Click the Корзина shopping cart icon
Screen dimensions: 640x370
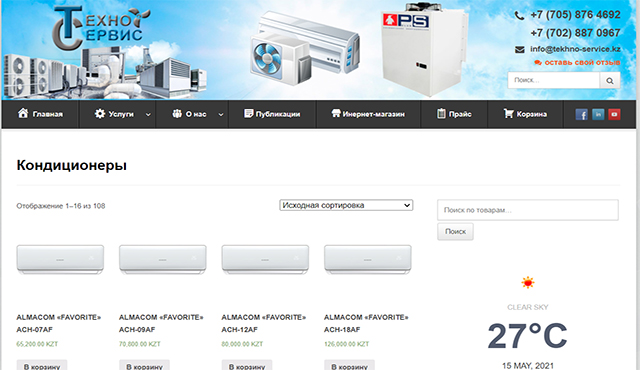508,113
